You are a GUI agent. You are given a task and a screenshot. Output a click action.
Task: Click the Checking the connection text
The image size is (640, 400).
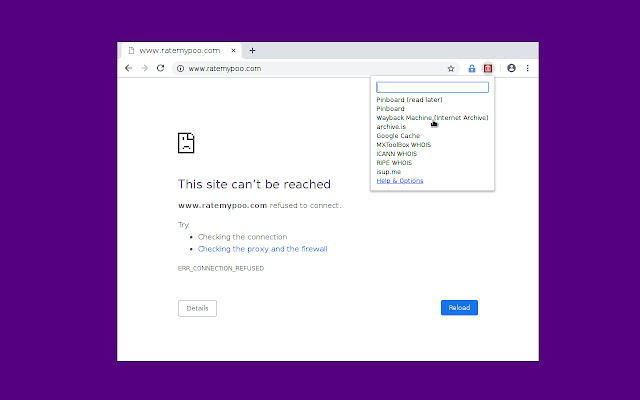point(242,237)
